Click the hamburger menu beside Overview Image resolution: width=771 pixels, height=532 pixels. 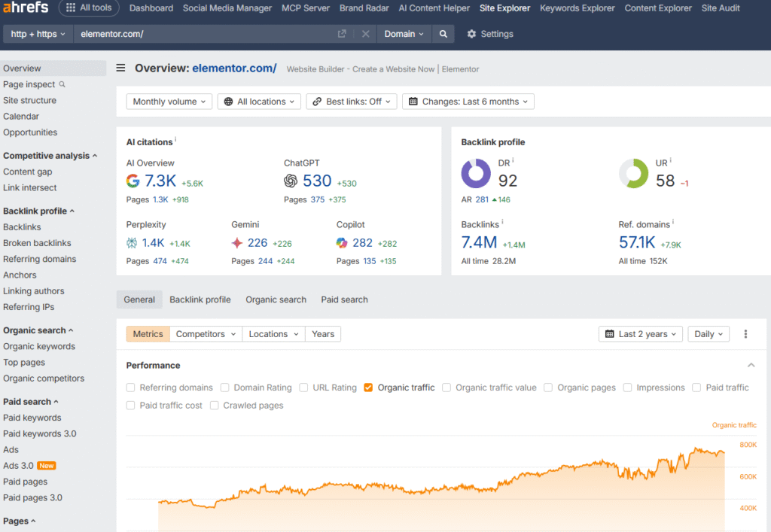point(120,68)
